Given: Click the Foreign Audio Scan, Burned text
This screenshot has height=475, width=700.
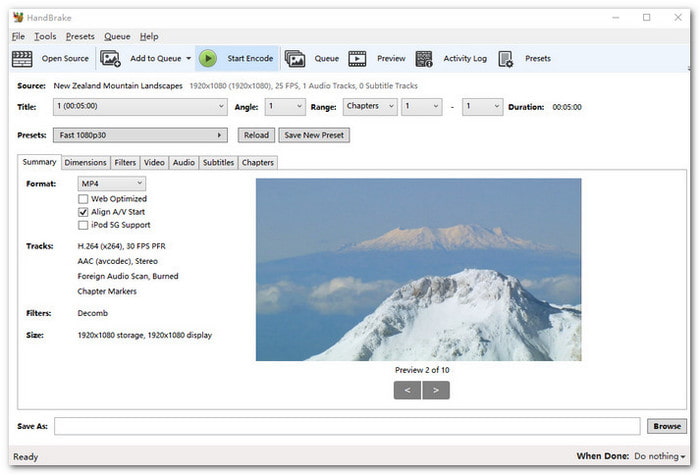Looking at the screenshot, I should (128, 276).
